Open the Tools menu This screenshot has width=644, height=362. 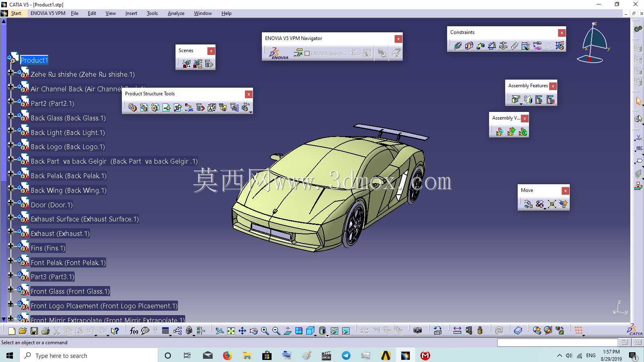(152, 13)
